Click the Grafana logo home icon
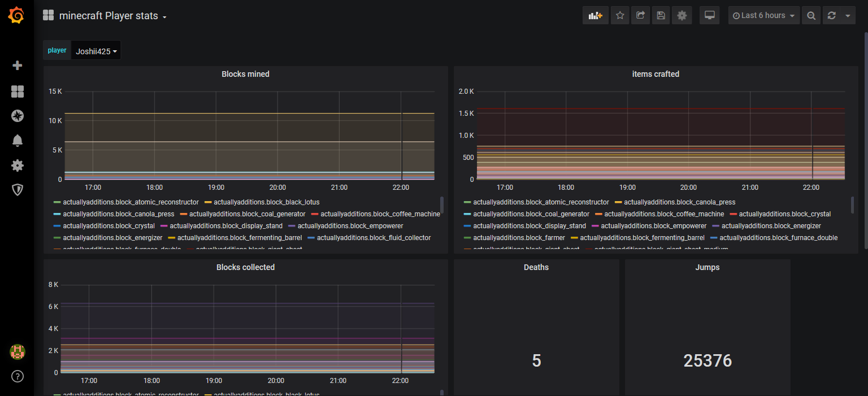The image size is (868, 396). pyautogui.click(x=16, y=16)
